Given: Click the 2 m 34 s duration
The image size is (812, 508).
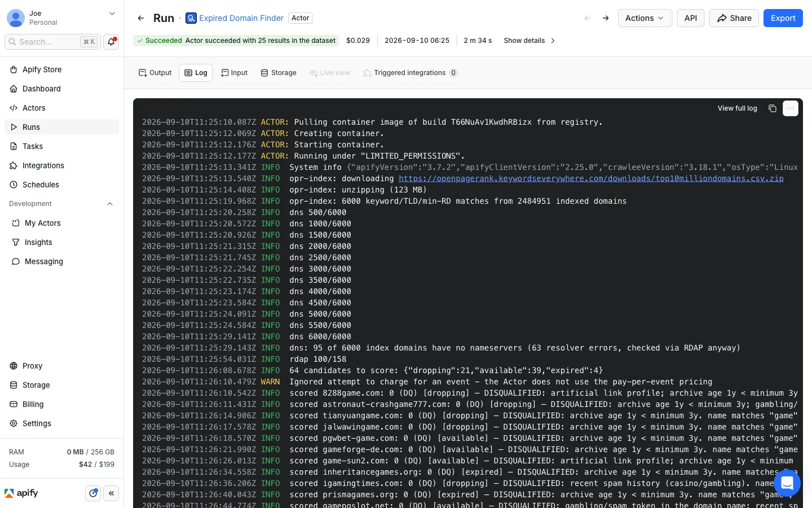Looking at the screenshot, I should tap(478, 41).
